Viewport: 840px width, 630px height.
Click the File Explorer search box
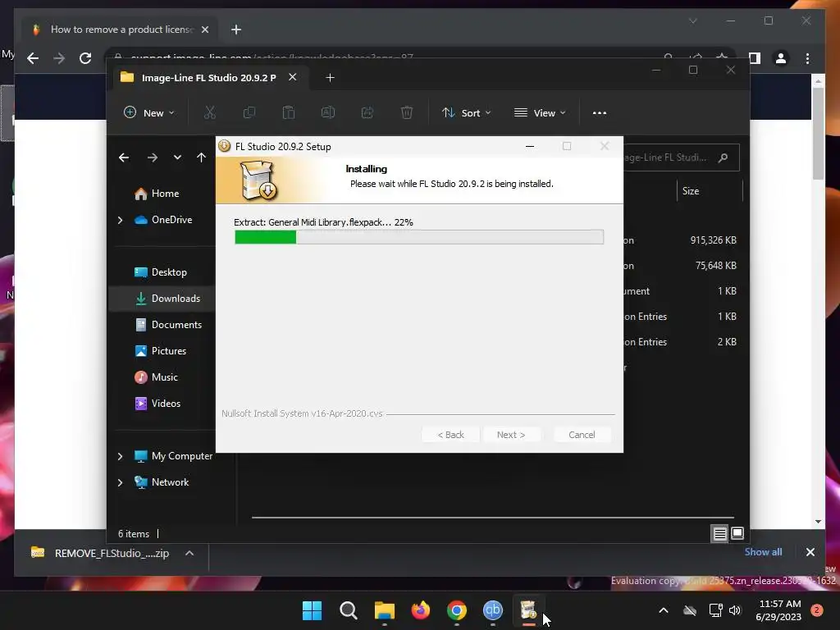click(x=681, y=157)
